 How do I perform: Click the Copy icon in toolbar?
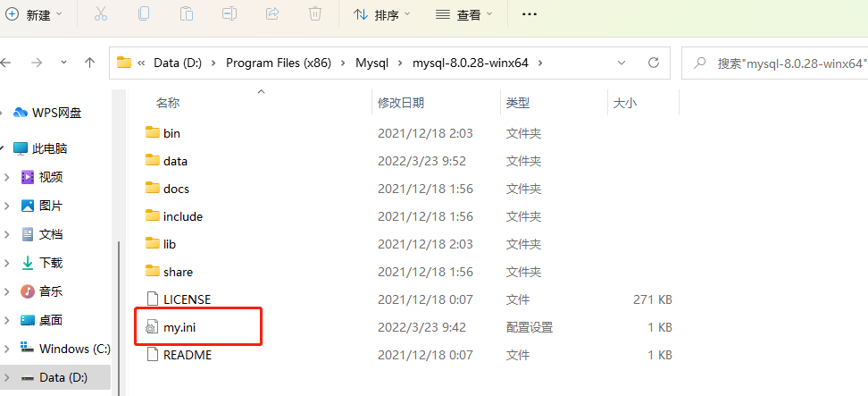coord(144,13)
